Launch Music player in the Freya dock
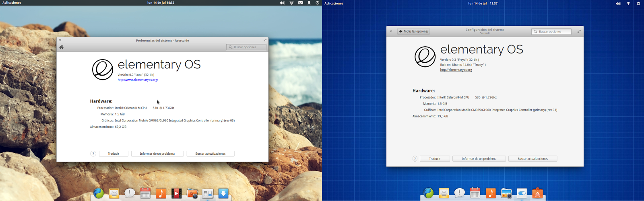This screenshot has height=201, width=644. click(x=491, y=193)
